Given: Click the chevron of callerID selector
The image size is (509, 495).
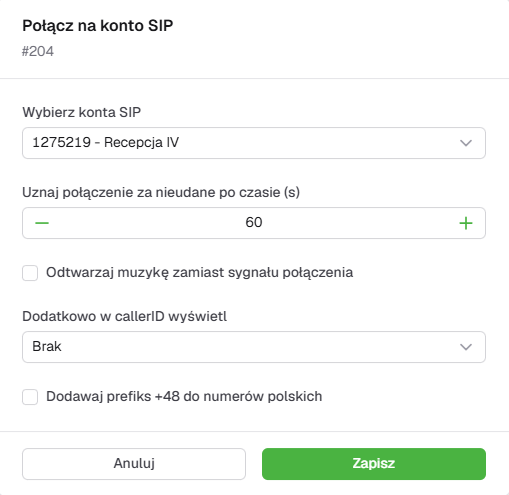Looking at the screenshot, I should 466,347.
